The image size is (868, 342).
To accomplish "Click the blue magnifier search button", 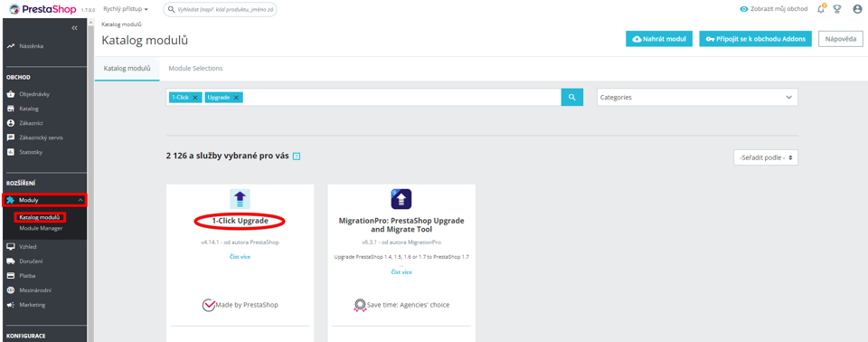I will [x=571, y=97].
